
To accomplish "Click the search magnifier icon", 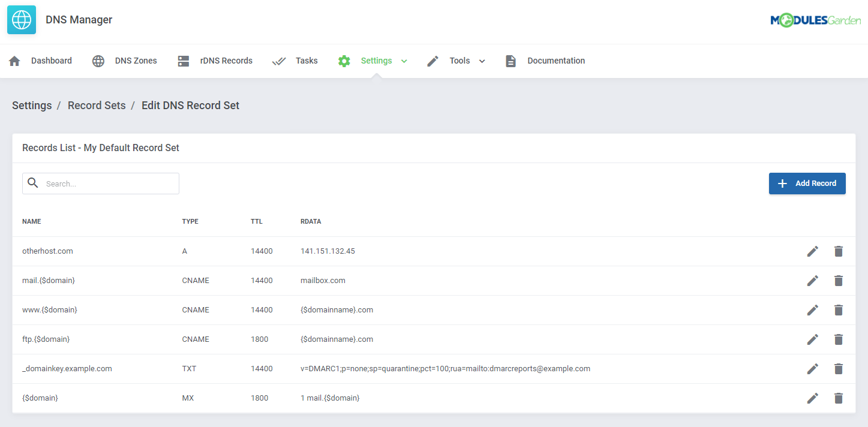I will coord(33,183).
